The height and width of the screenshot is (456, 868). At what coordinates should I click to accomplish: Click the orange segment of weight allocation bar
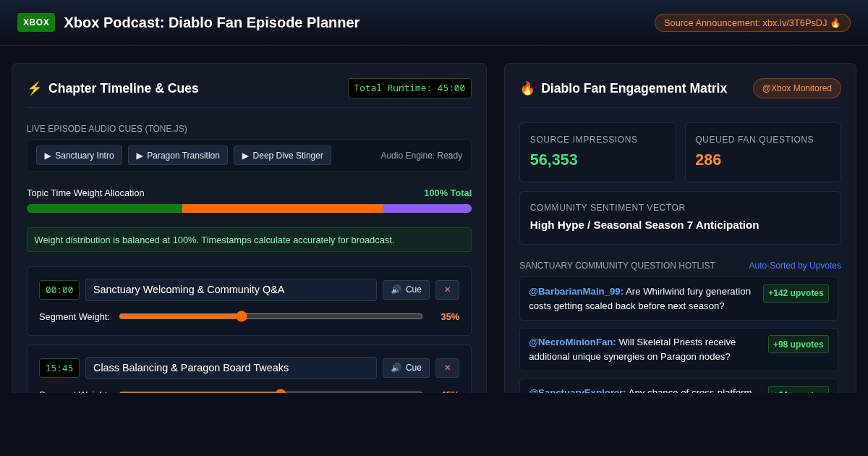coord(282,208)
